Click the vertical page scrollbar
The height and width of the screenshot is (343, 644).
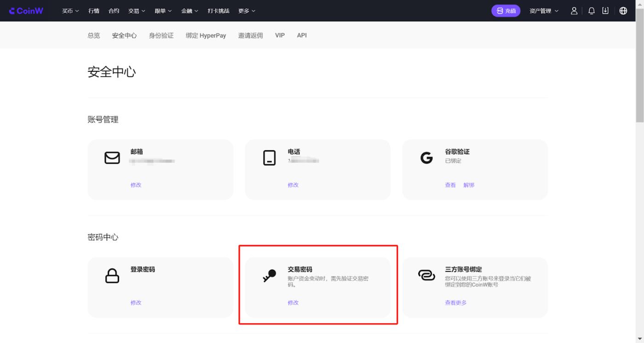click(640, 69)
